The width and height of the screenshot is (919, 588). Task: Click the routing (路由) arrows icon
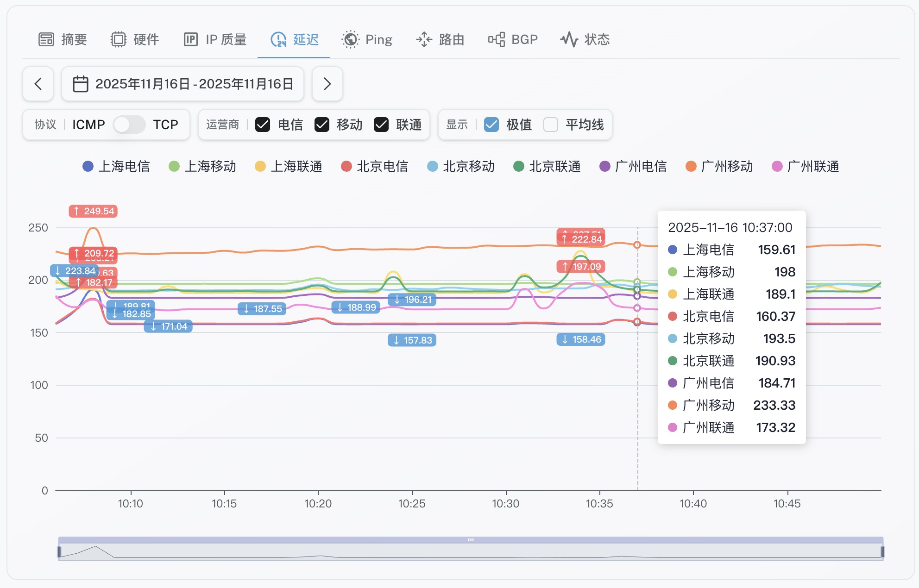(x=424, y=40)
